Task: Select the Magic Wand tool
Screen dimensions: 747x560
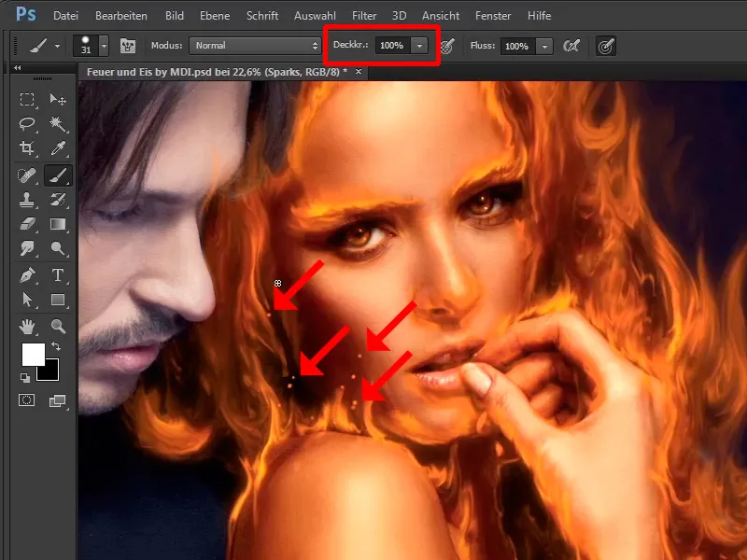Action: [x=58, y=124]
